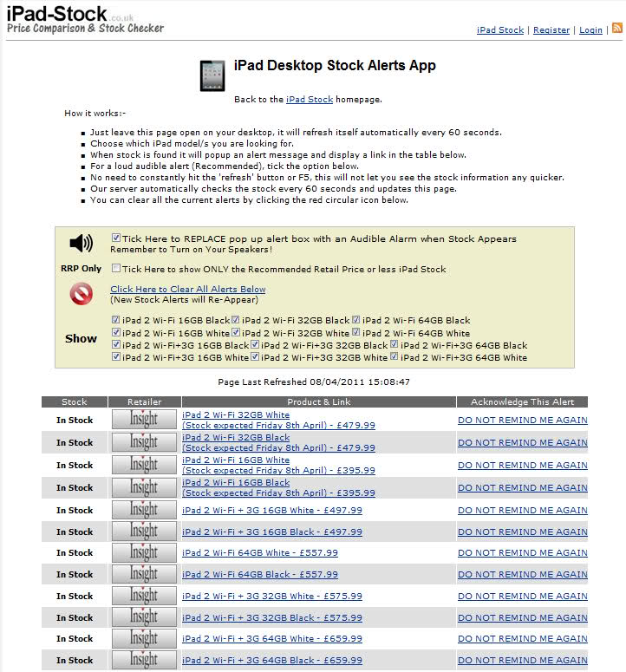The width and height of the screenshot is (626, 672).
Task: Click the iPad-Stock site logo
Action: (85, 20)
